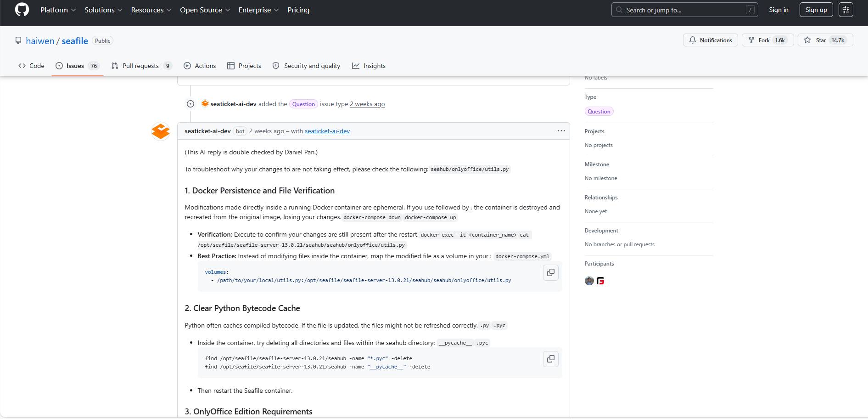868x419 pixels.
Task: Select the 'Then restart the Seafile container.' text
Action: click(x=245, y=391)
